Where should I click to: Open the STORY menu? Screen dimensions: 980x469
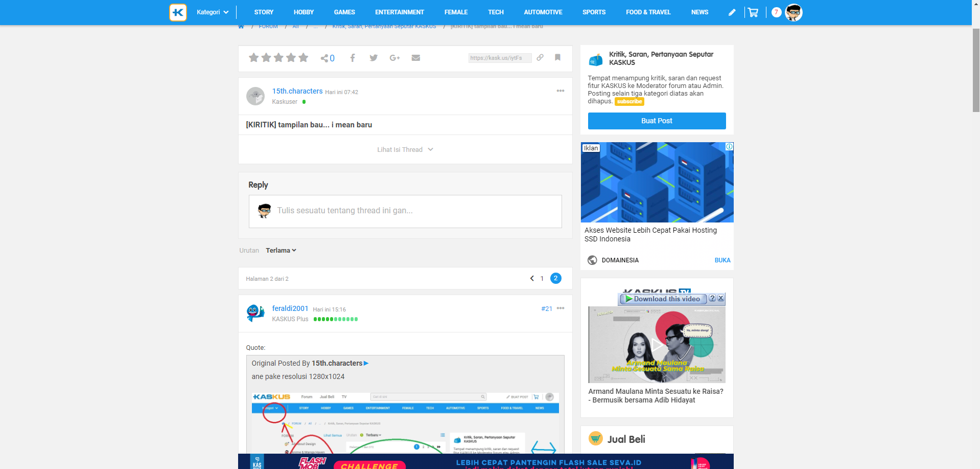pyautogui.click(x=264, y=12)
